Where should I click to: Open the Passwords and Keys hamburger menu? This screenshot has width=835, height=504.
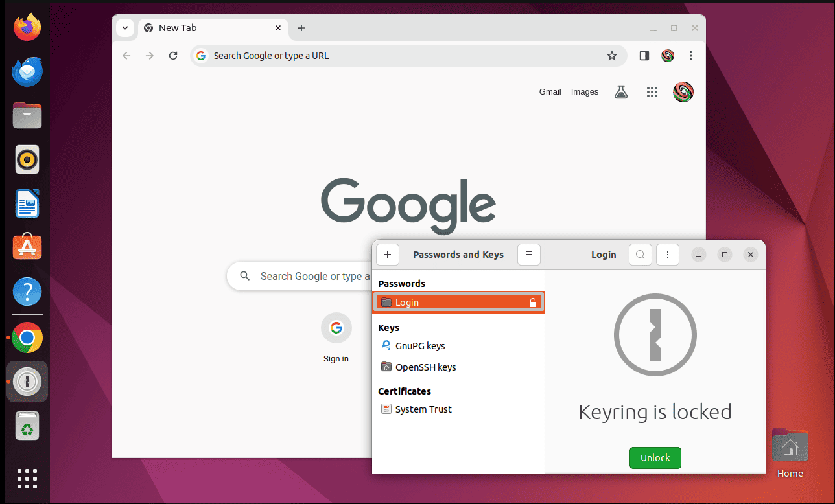coord(528,255)
